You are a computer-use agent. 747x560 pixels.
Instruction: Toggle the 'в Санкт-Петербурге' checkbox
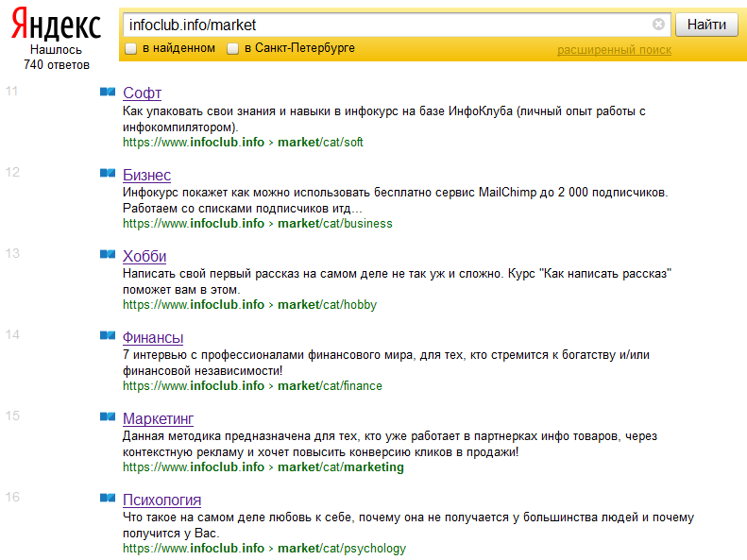[x=232, y=48]
